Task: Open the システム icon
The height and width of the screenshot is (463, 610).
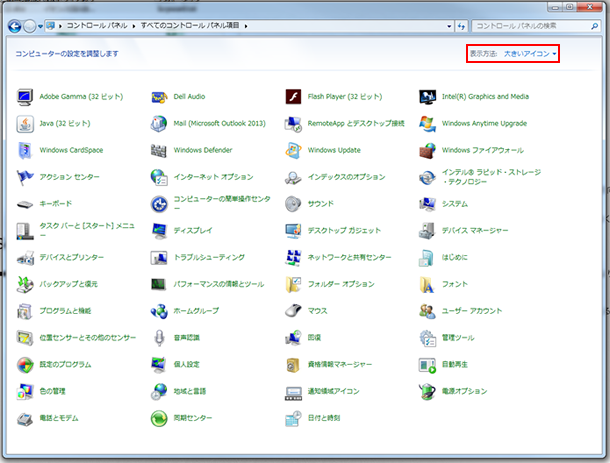Action: pyautogui.click(x=428, y=204)
